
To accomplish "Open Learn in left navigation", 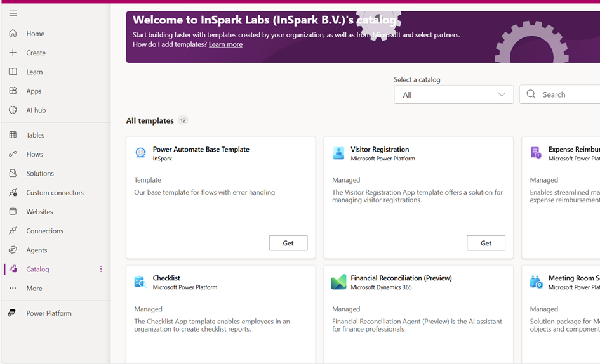I will pyautogui.click(x=34, y=72).
